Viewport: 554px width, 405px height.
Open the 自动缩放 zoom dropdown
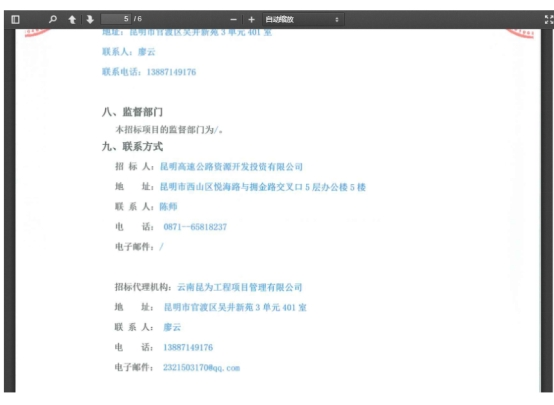(302, 19)
